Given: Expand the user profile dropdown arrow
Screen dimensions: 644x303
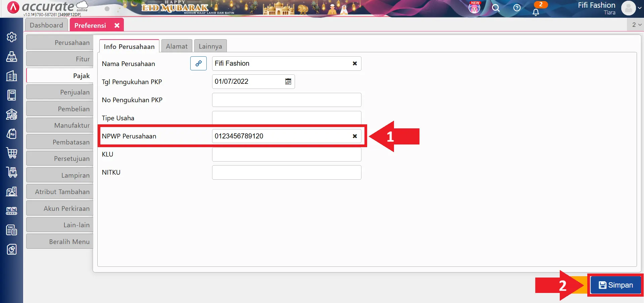Looking at the screenshot, I should (x=640, y=8).
